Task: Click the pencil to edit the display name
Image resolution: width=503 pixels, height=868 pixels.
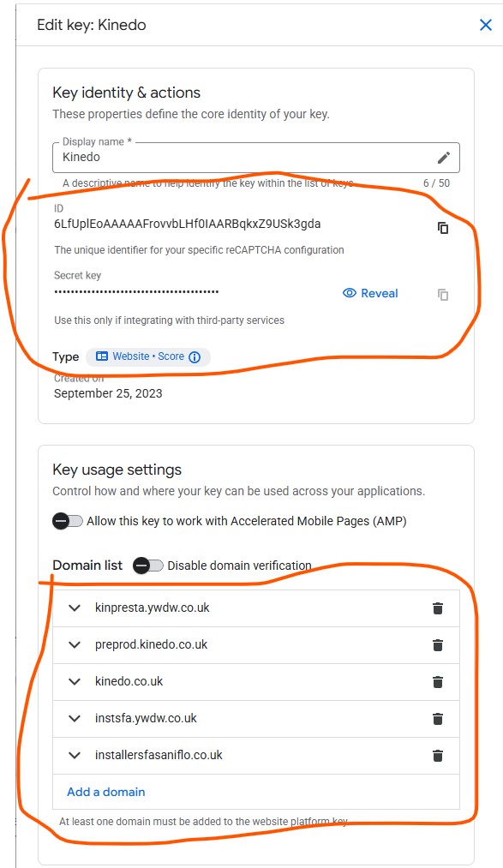Action: pos(444,157)
